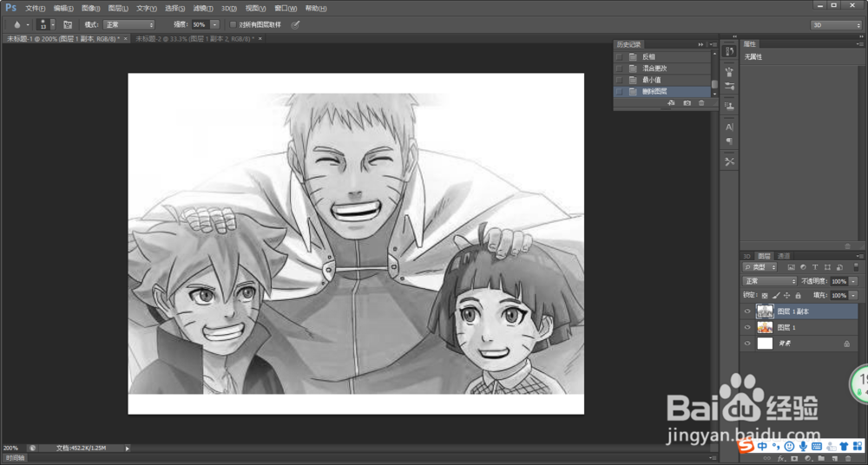The width and height of the screenshot is (868, 465).
Task: Open the Paragraph panel icon
Action: [x=730, y=141]
